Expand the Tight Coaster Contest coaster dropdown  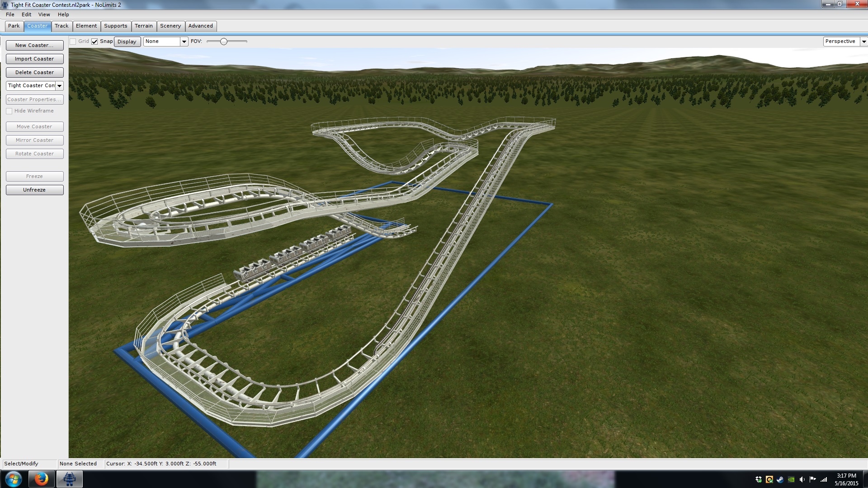coord(59,86)
